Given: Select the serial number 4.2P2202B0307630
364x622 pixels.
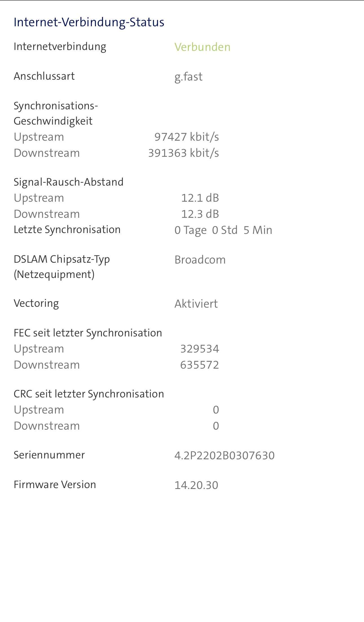Looking at the screenshot, I should pyautogui.click(x=224, y=456).
